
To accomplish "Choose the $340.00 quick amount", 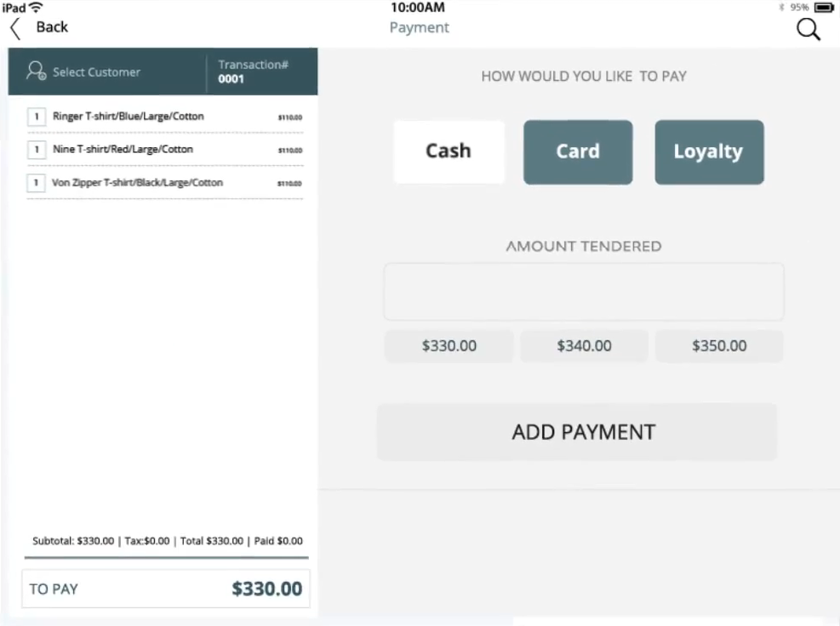I will click(584, 346).
